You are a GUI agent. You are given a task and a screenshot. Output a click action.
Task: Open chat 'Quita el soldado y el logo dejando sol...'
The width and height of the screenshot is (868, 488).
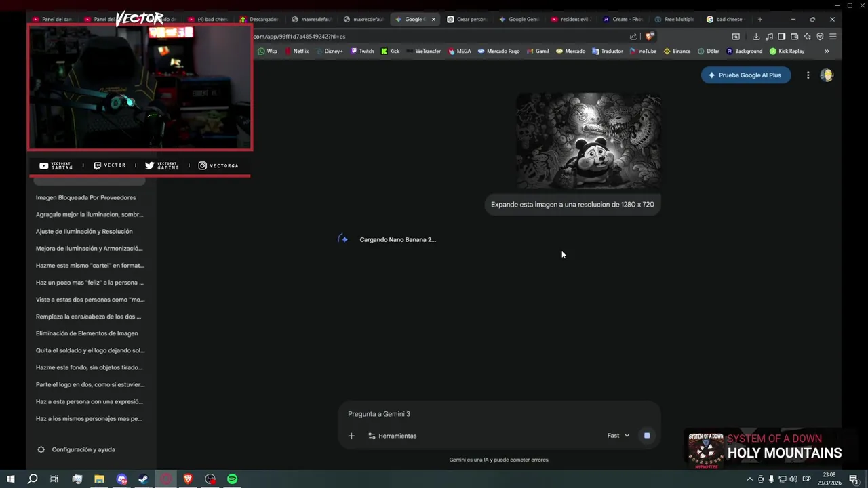coord(90,350)
